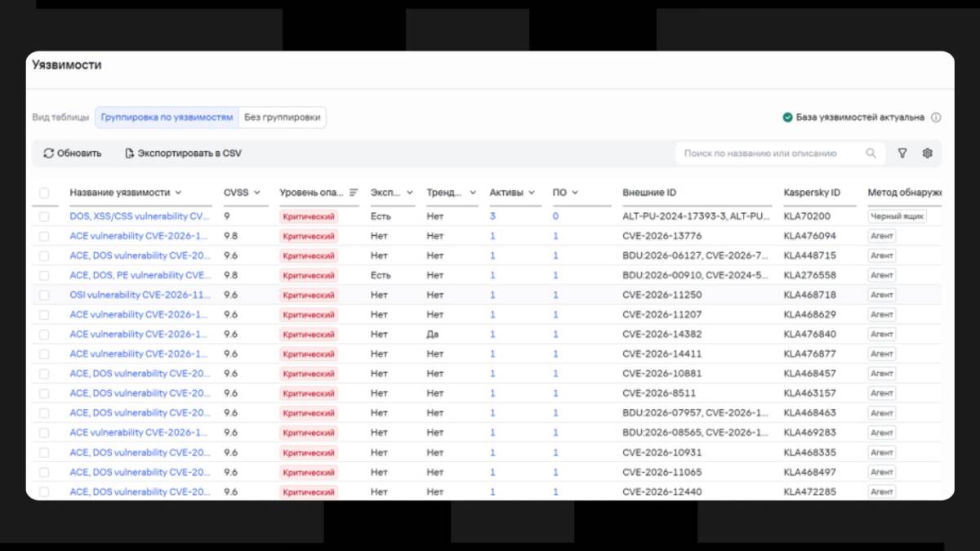Viewport: 980px width, 551px height.
Task: Click Критический badge in KLA70200 row
Action: coord(309,216)
